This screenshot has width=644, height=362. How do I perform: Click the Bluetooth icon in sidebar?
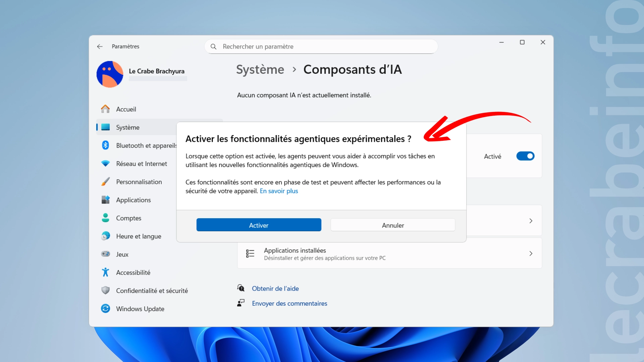[105, 145]
